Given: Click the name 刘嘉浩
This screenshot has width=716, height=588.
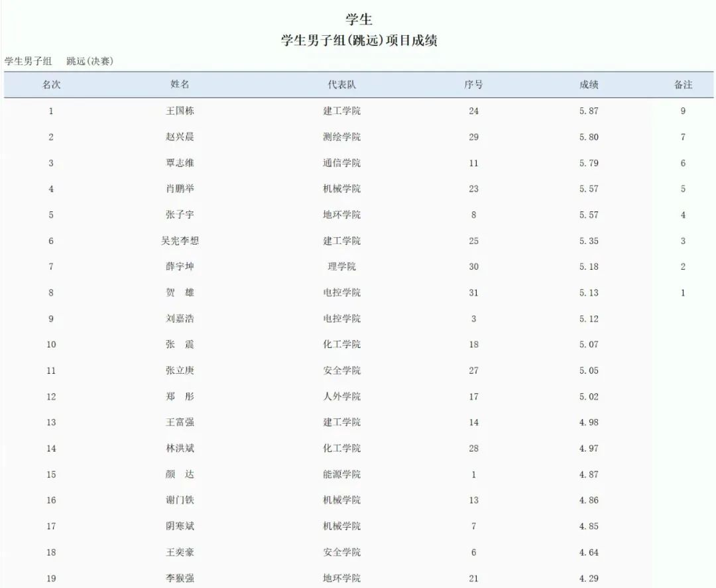Looking at the screenshot, I should pyautogui.click(x=180, y=319).
